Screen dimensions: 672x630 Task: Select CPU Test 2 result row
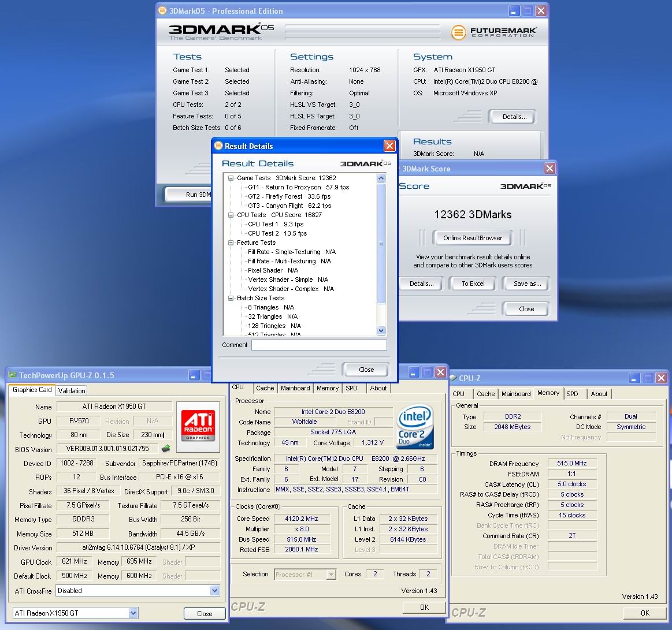277,233
